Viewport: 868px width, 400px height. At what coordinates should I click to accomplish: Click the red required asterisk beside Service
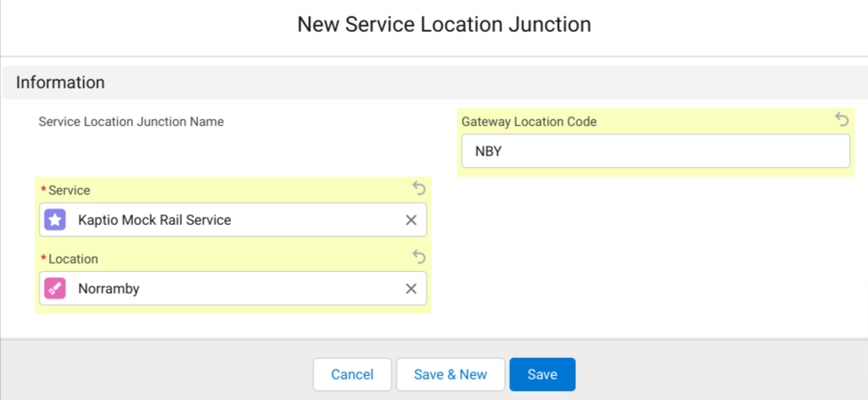[x=44, y=190]
